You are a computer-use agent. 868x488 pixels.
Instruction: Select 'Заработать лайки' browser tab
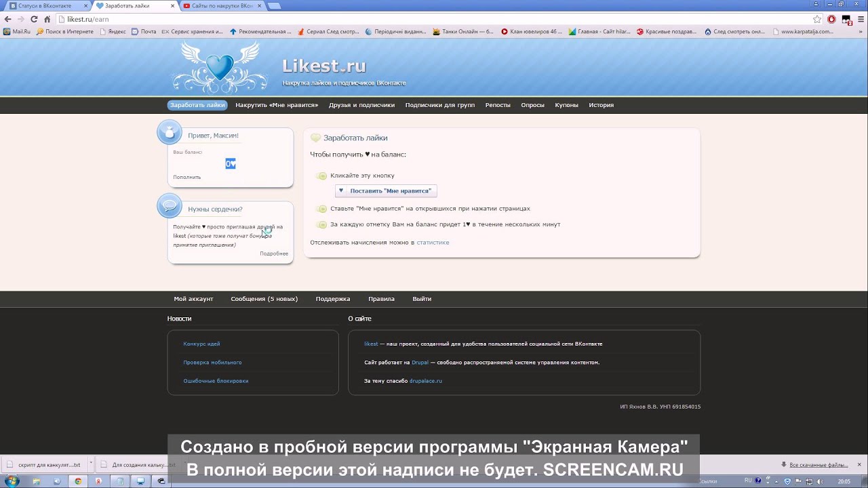pos(134,5)
